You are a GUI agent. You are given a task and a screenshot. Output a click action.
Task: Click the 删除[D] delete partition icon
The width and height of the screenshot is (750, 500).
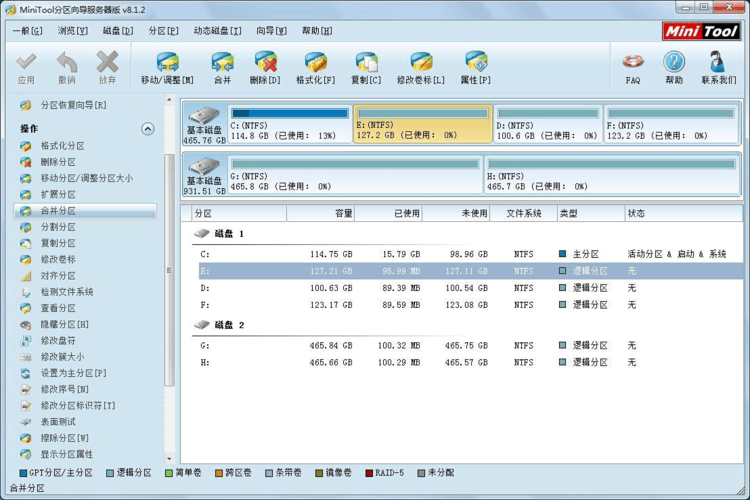click(265, 63)
